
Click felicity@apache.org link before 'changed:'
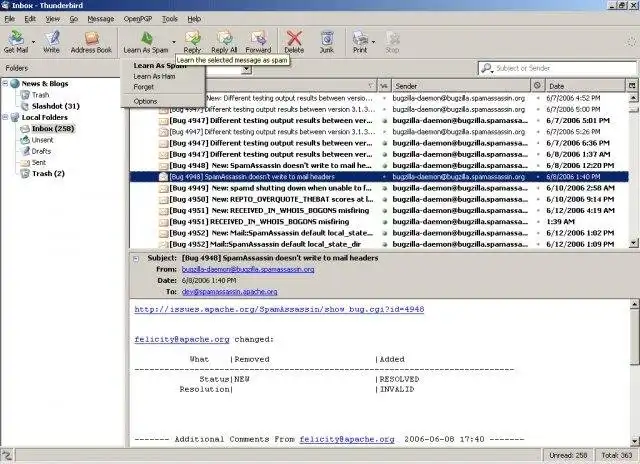click(x=182, y=340)
